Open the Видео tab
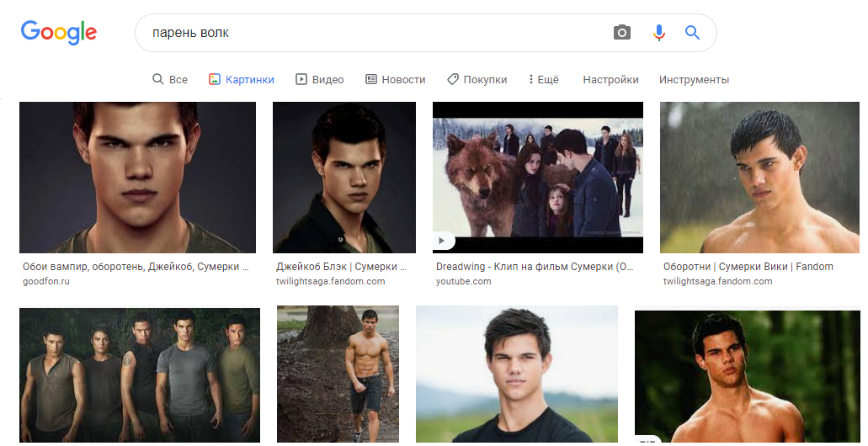The height and width of the screenshot is (446, 868). pos(319,79)
